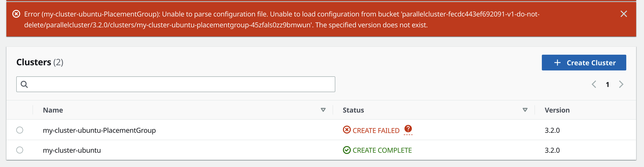The image size is (644, 167).
Task: Click the plus icon on Create Cluster
Action: 558,63
